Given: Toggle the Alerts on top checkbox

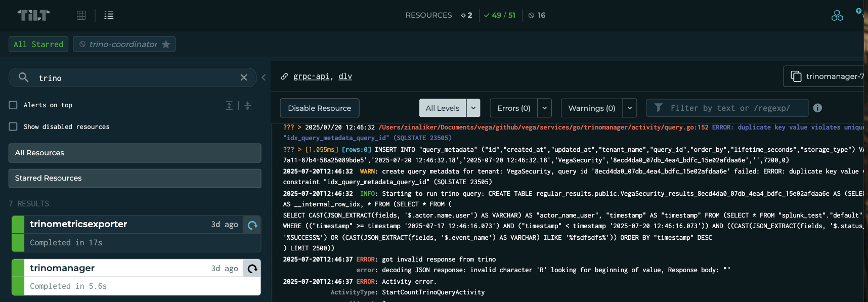Looking at the screenshot, I should 13,105.
